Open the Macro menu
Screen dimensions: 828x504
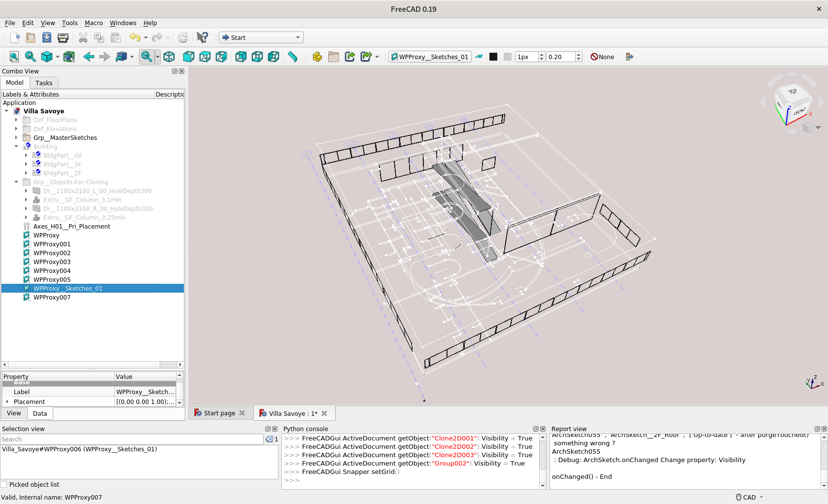(93, 23)
